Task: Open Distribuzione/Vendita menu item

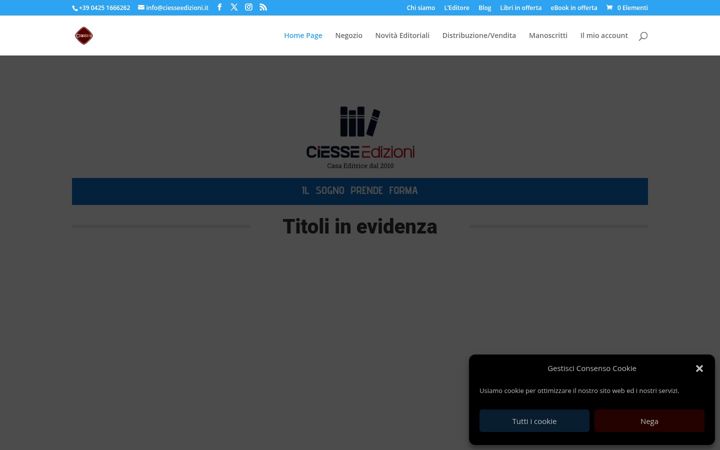Action: 479,35
